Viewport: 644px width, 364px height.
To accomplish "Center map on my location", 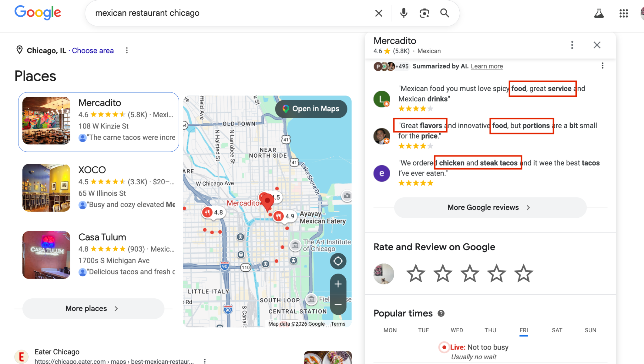I will click(x=338, y=261).
